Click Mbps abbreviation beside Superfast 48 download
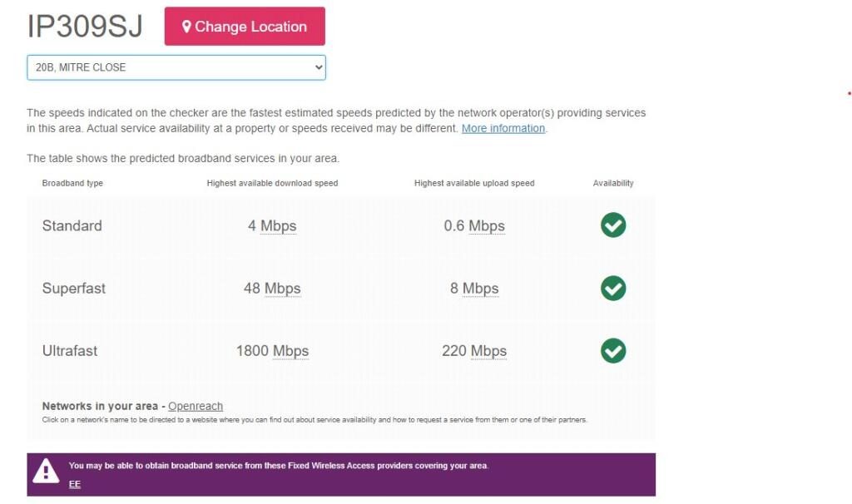The width and height of the screenshot is (852, 504). (282, 289)
